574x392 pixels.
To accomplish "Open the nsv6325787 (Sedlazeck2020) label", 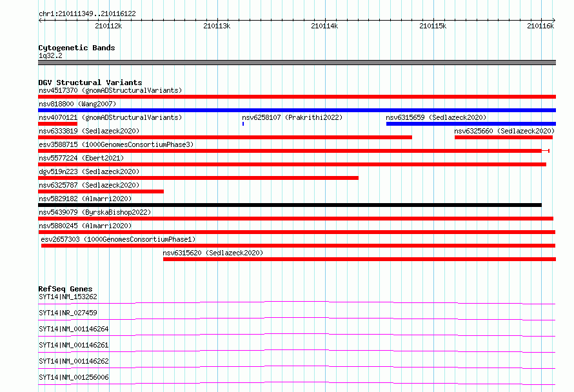I will pyautogui.click(x=89, y=185).
